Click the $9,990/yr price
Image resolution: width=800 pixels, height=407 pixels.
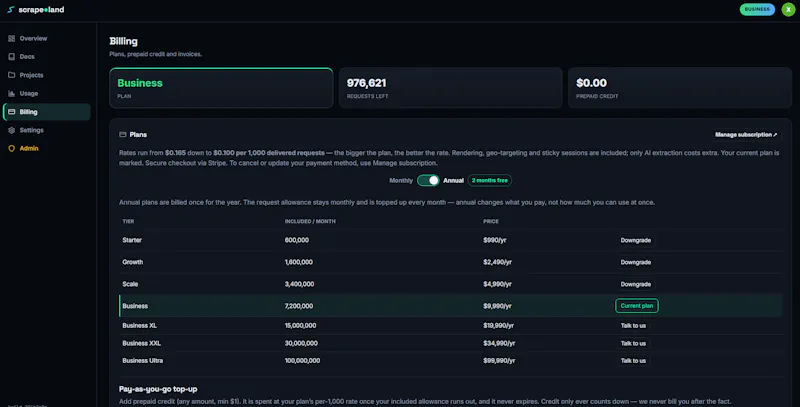click(x=497, y=306)
